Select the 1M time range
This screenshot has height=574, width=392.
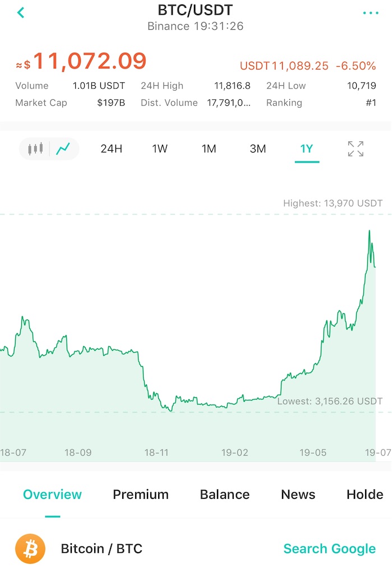click(209, 149)
